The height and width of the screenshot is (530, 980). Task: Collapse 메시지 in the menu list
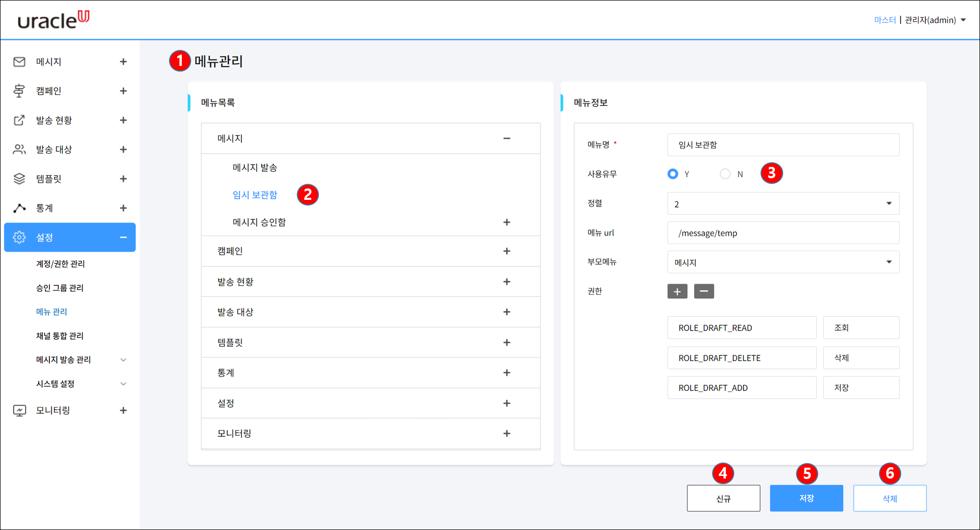tap(506, 138)
